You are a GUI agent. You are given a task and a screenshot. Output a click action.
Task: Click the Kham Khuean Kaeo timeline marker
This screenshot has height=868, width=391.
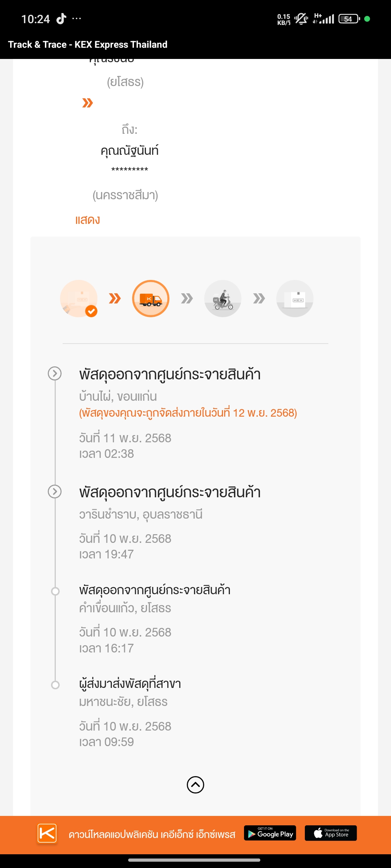[x=55, y=591]
